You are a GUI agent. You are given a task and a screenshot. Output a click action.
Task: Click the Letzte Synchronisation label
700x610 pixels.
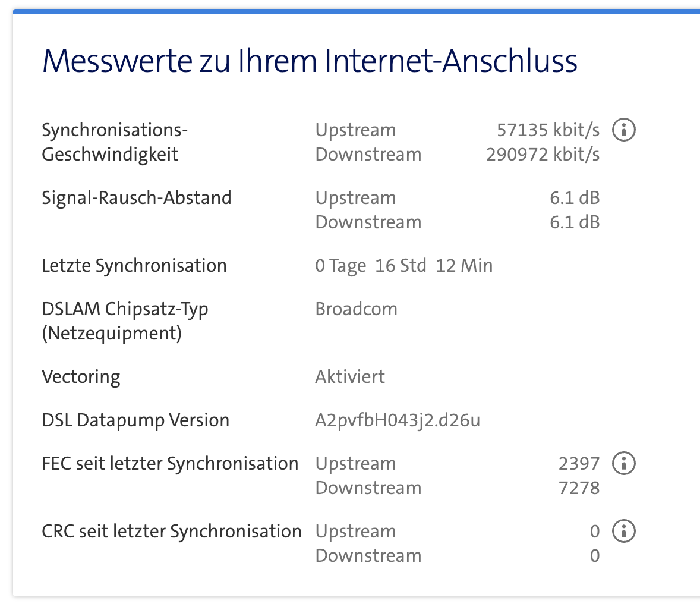click(134, 265)
